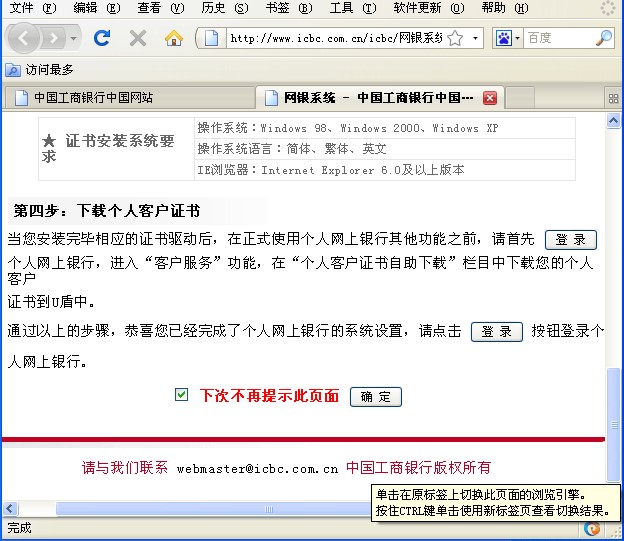Click the 第四步：下载个人客户证书 heading
The image size is (624, 541).
pyautogui.click(x=107, y=211)
